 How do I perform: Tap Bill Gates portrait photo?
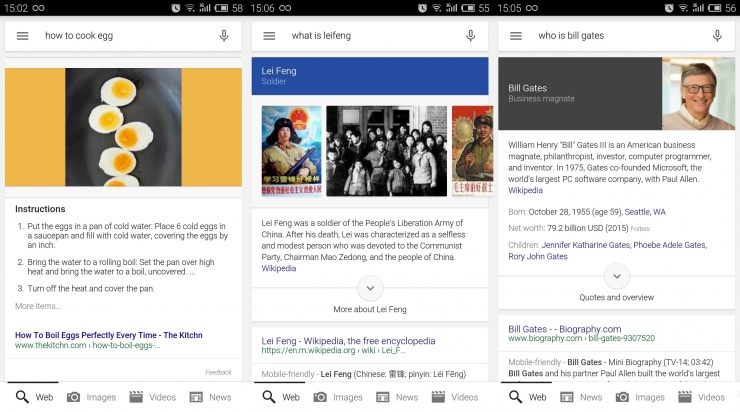pyautogui.click(x=698, y=93)
